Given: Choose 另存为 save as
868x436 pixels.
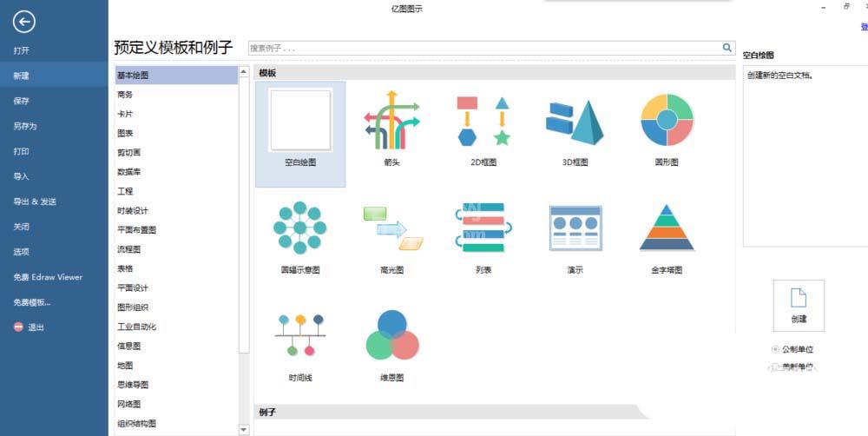Looking at the screenshot, I should click(25, 126).
